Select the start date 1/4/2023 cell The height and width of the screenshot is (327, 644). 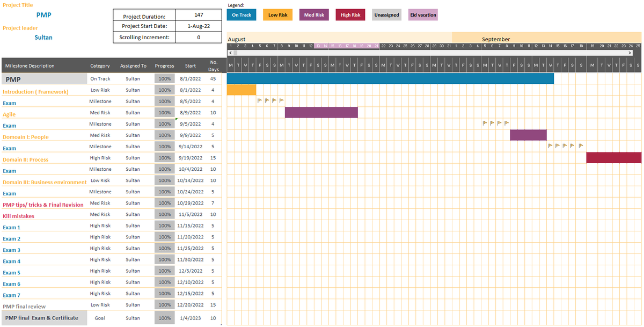click(x=191, y=318)
